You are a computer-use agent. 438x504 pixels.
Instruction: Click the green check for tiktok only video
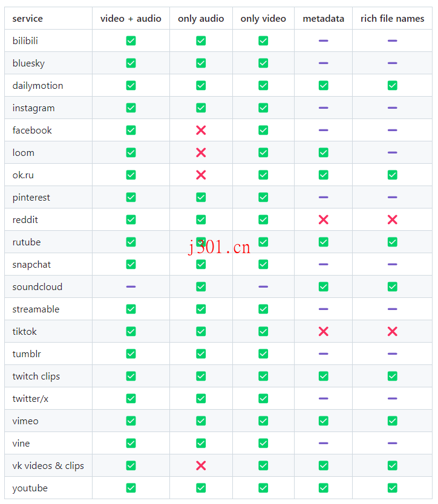(263, 331)
